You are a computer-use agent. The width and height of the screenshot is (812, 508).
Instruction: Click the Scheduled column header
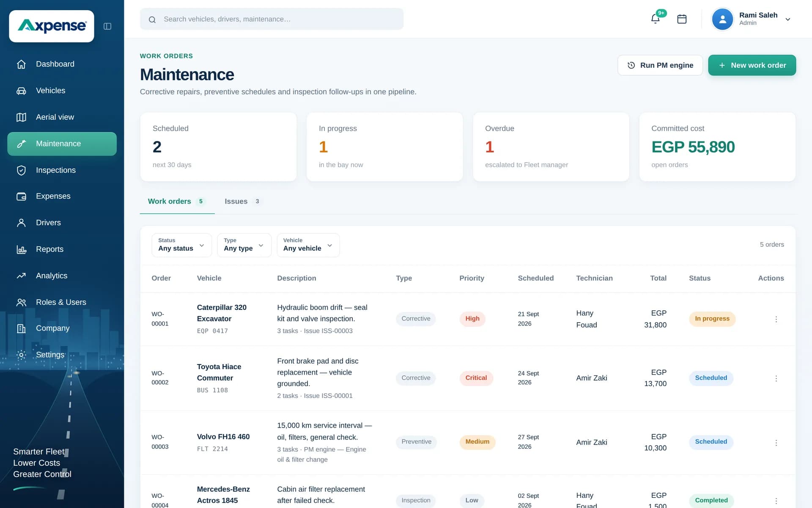pyautogui.click(x=536, y=279)
